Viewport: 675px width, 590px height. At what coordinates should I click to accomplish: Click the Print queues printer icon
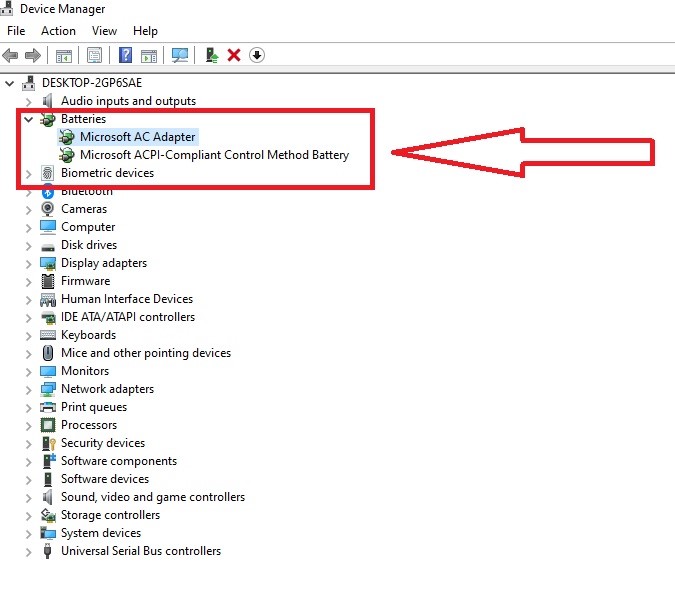[48, 407]
